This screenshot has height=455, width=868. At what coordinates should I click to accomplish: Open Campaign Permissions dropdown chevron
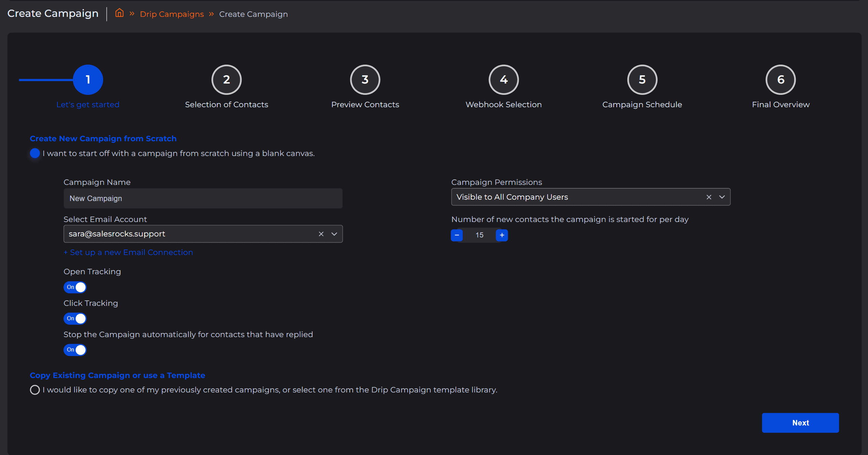coord(722,197)
